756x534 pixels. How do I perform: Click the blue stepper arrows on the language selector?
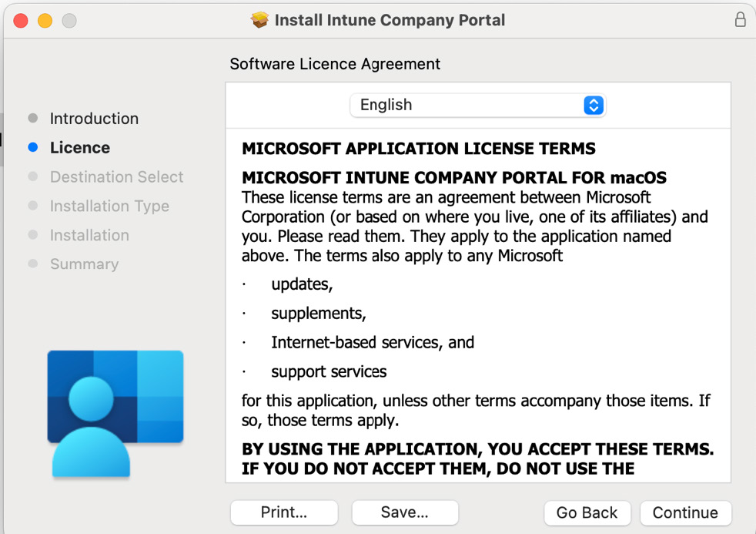594,105
